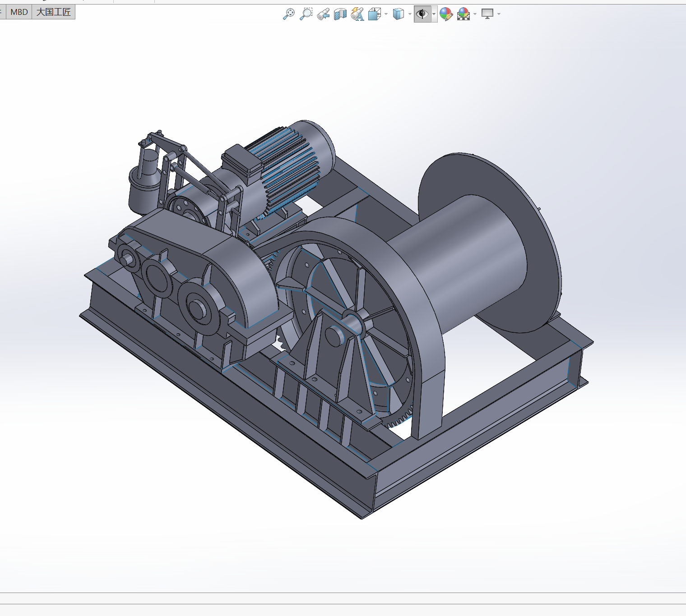Screen dimensions: 686x616
Task: Switch to the MBD tab
Action: pyautogui.click(x=19, y=12)
